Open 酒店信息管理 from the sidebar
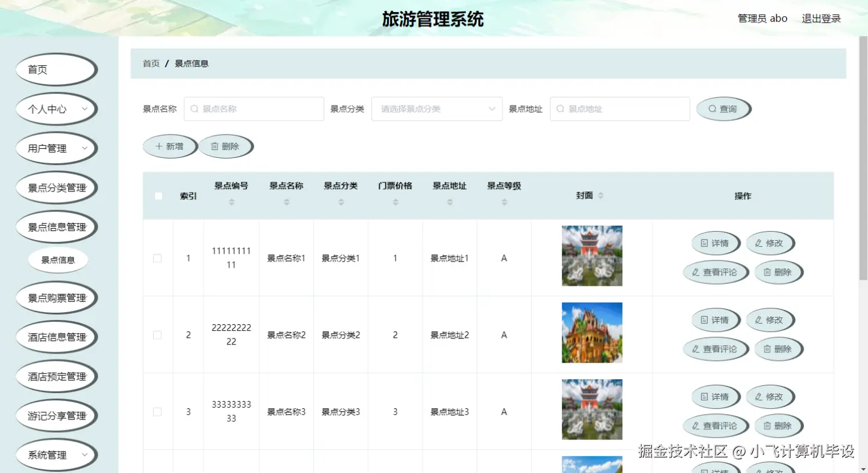The image size is (868, 473). point(56,337)
